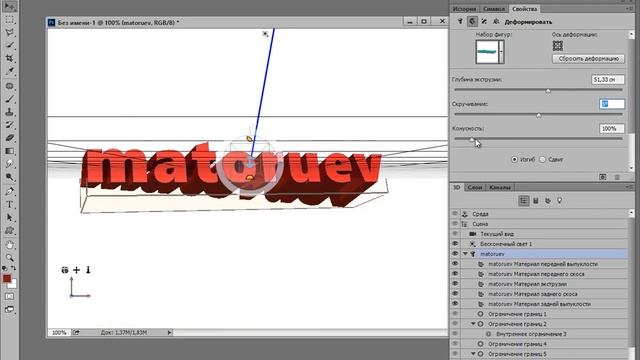Select the Custom Shape tool
640x360 pixels.
click(9, 231)
